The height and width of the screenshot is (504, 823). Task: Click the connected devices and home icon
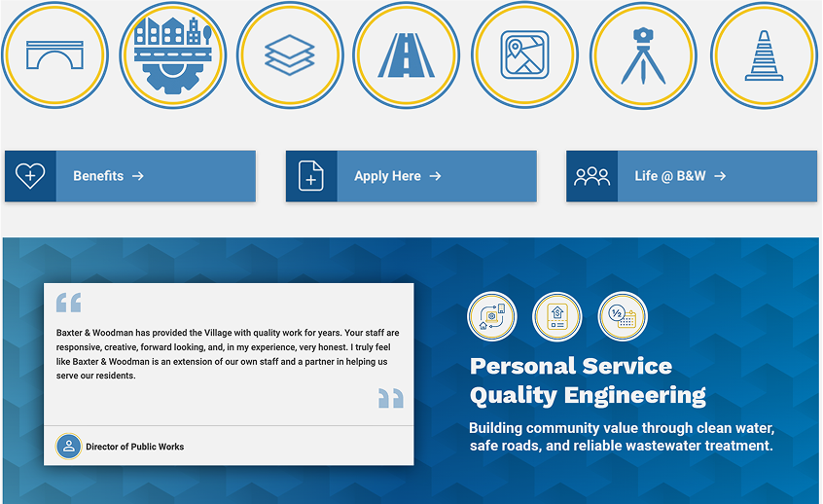492,316
